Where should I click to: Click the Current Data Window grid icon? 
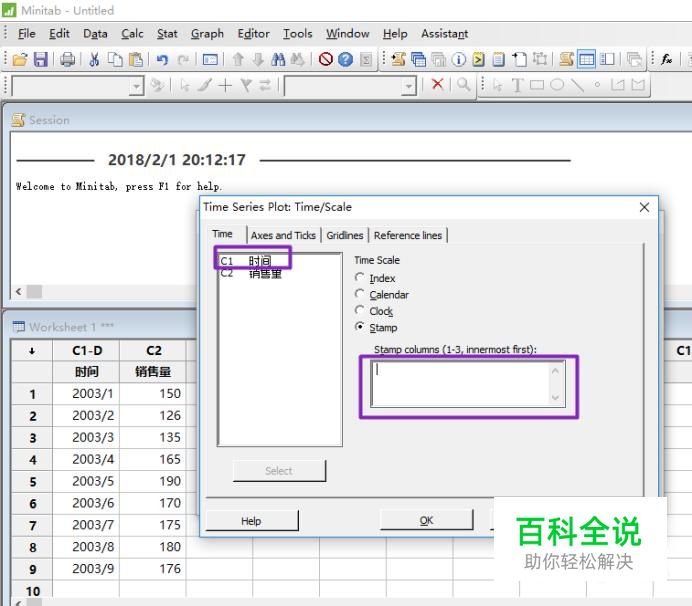click(587, 59)
